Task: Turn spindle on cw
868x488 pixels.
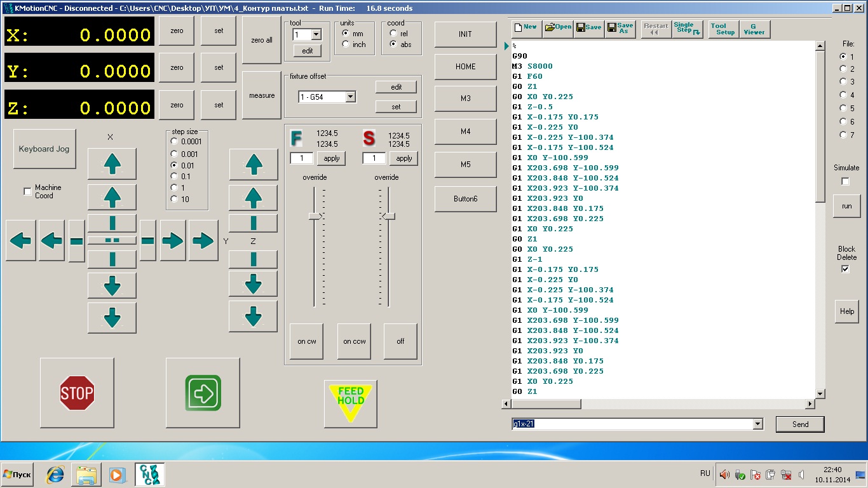Action: tap(307, 341)
